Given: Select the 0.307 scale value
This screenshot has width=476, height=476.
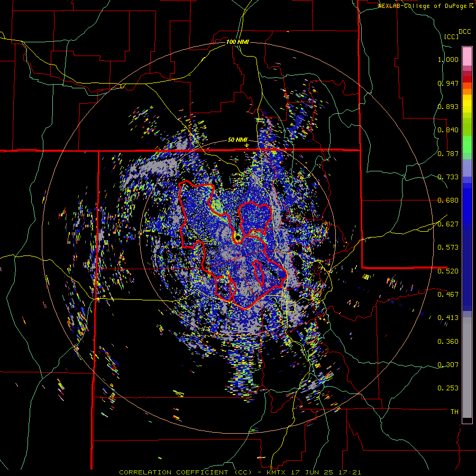Looking at the screenshot, I should pos(448,365).
